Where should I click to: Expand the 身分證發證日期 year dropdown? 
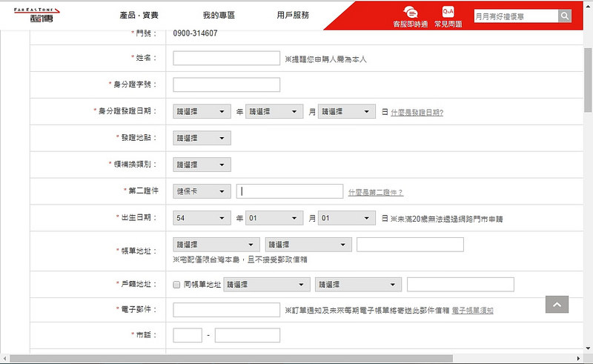202,112
